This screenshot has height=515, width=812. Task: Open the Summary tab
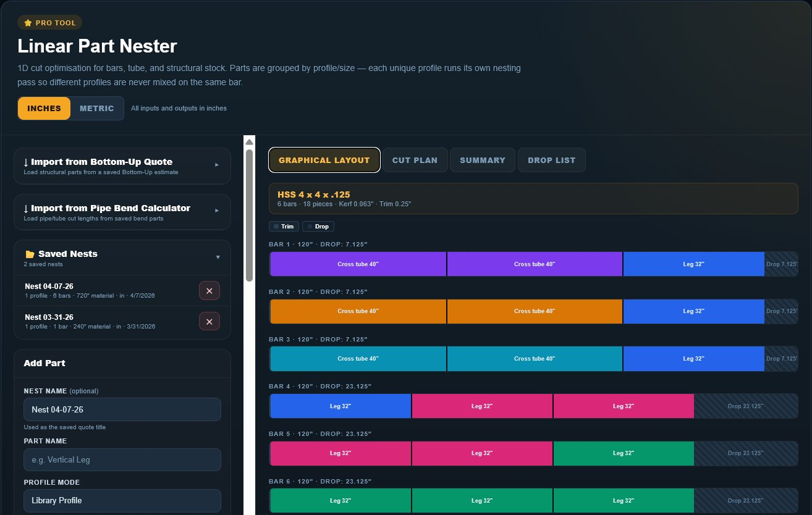482,160
